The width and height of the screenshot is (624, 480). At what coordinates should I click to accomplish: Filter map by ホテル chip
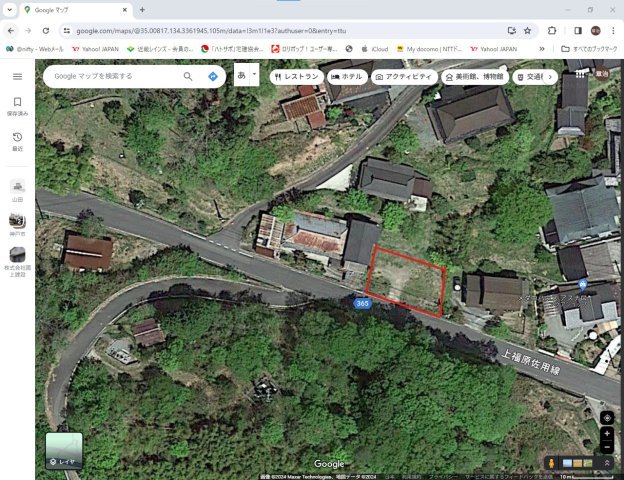pos(347,76)
